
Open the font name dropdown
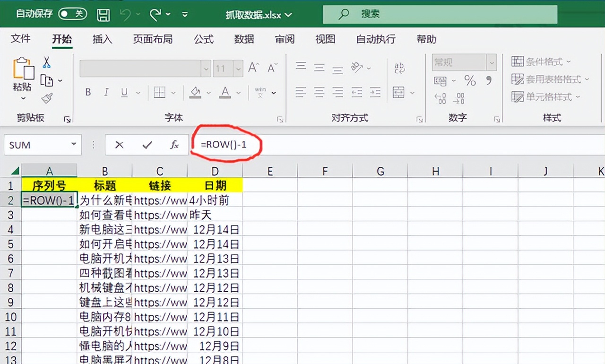pos(206,69)
